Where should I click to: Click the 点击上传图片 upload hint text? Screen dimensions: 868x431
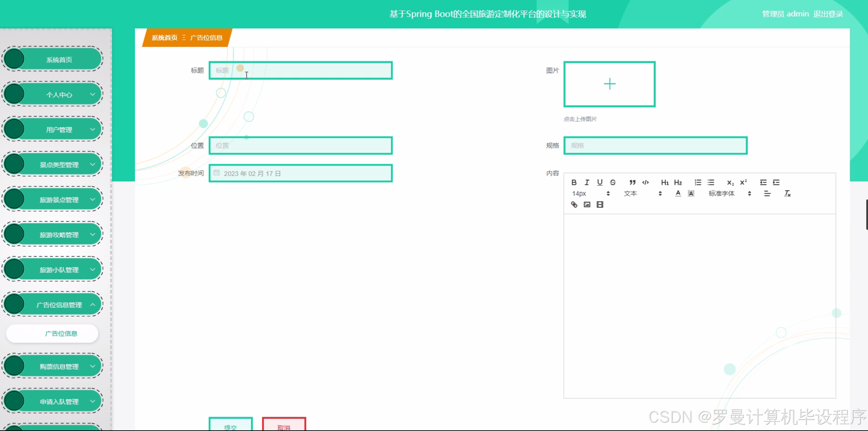point(580,119)
